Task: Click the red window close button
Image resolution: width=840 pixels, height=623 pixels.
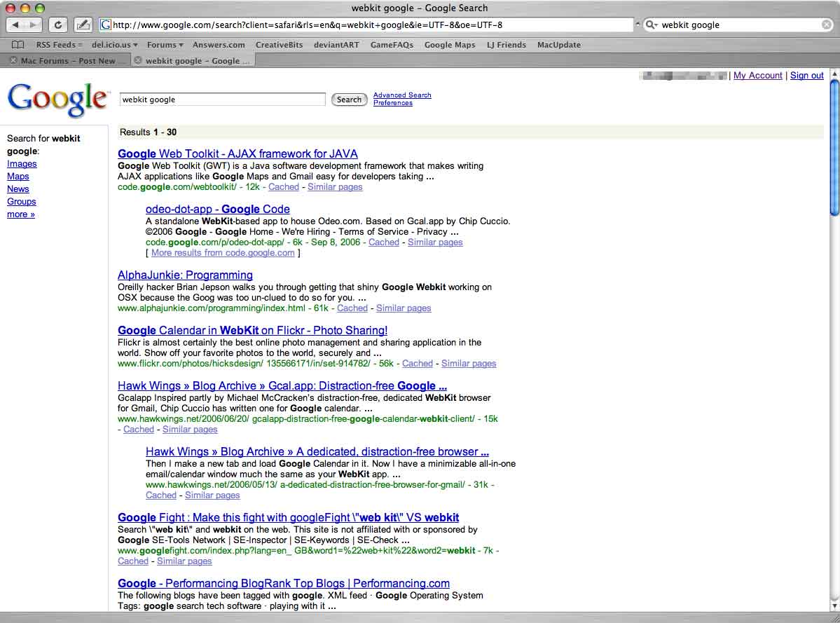Action: click(10, 8)
